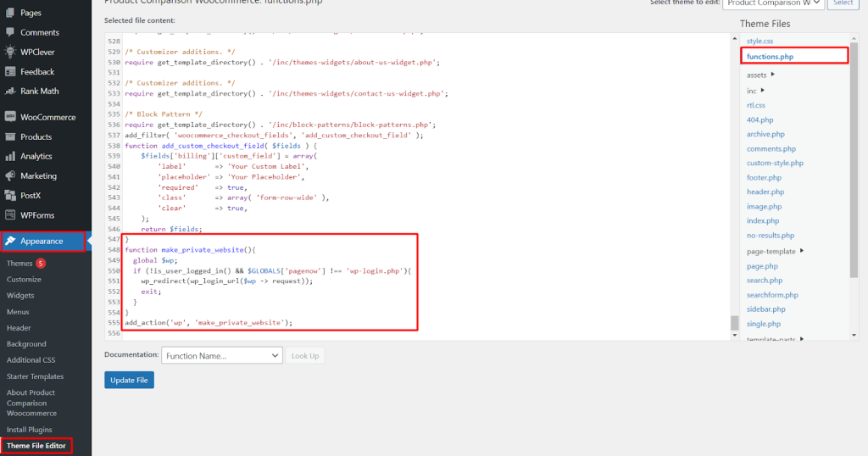Open Install Plugins submenu item
This screenshot has height=456, width=868.
(30, 430)
